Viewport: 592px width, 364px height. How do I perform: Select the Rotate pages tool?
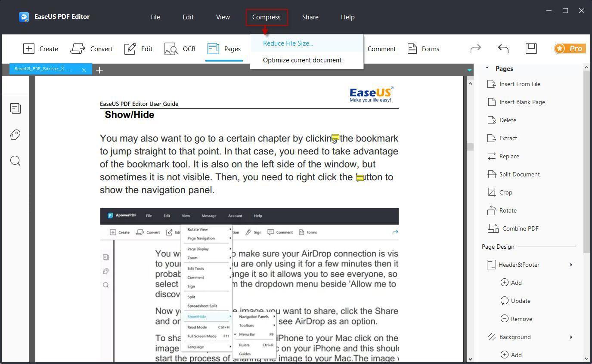[502, 210]
